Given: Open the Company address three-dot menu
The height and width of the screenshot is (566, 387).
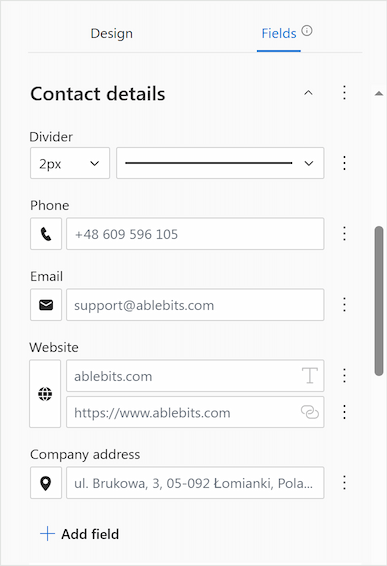Looking at the screenshot, I should 344,483.
